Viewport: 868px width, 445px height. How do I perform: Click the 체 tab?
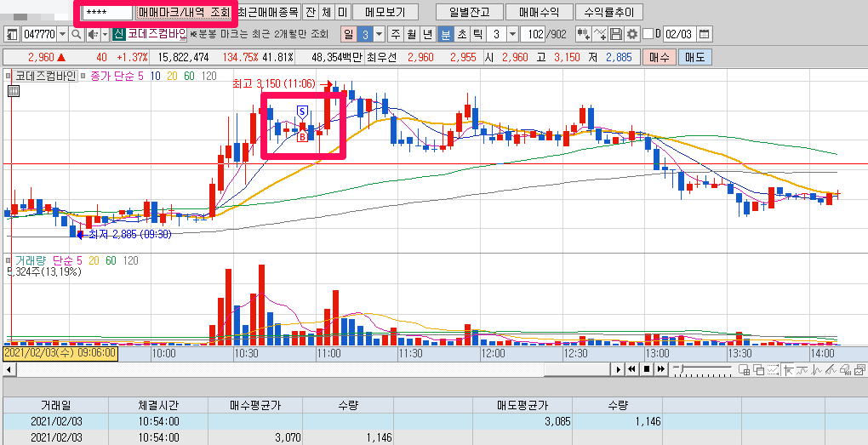[x=327, y=12]
